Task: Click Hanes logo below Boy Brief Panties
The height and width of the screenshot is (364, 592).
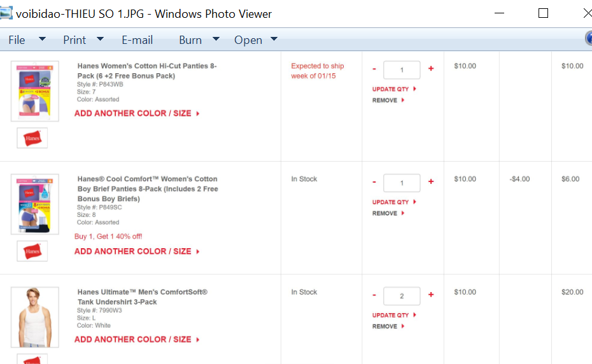Action: 32,251
